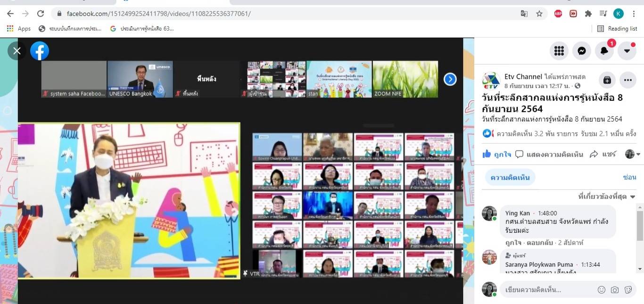Click the main speaker video at the podium
Image resolution: width=644 pixels, height=304 pixels.
coord(129,201)
